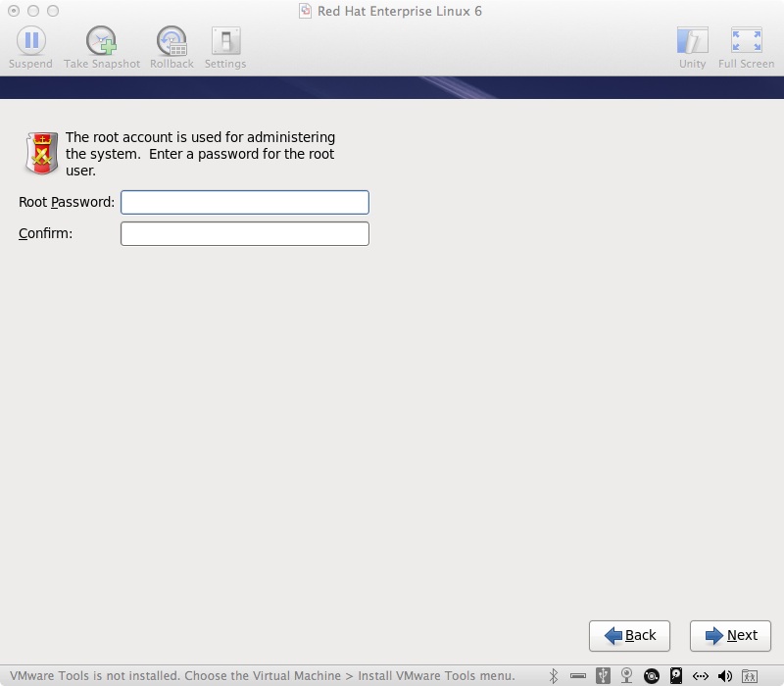784x686 pixels.
Task: Click the hard disk status icon
Action: click(x=676, y=676)
